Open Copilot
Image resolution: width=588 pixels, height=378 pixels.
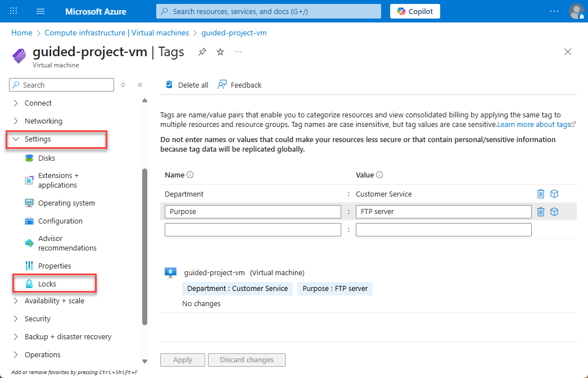click(x=415, y=11)
